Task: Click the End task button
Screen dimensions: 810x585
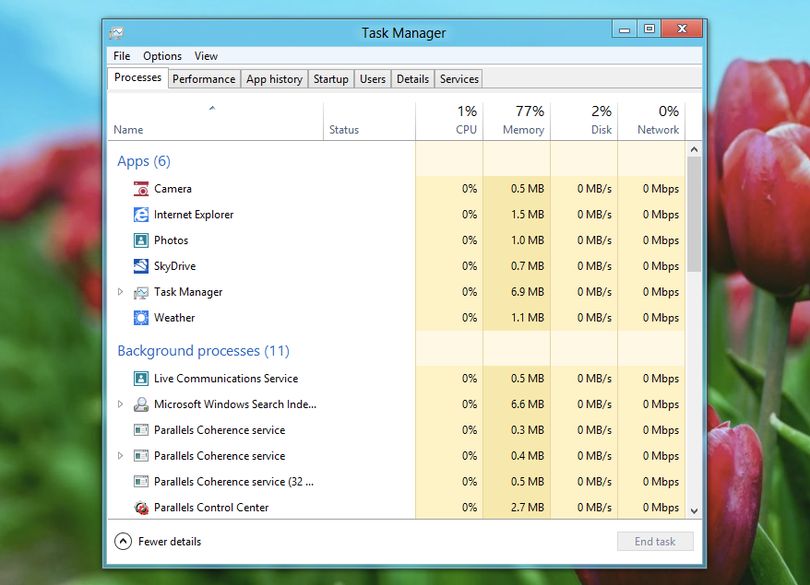Action: (655, 542)
